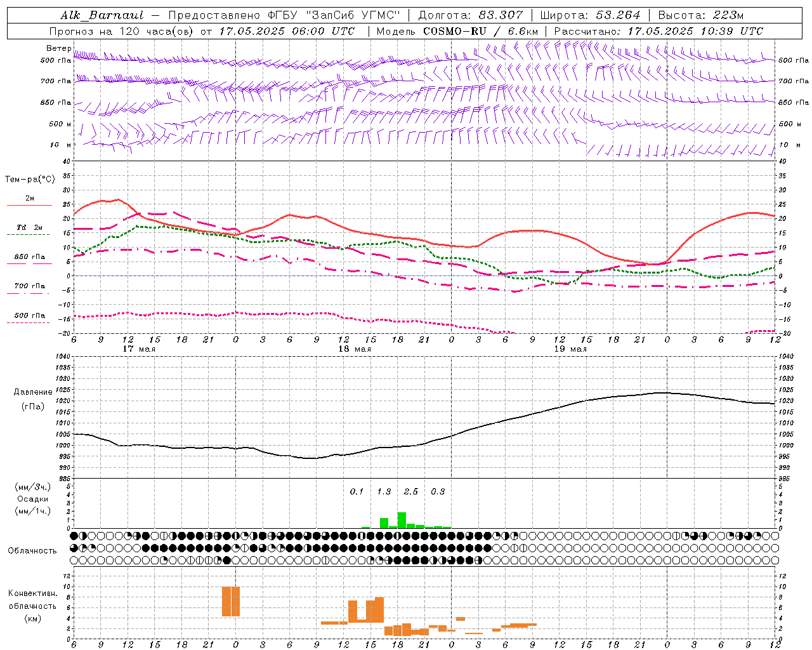Click the (мм/1ч.) precipitation unit label
This screenshot has height=650, width=812.
(x=33, y=511)
